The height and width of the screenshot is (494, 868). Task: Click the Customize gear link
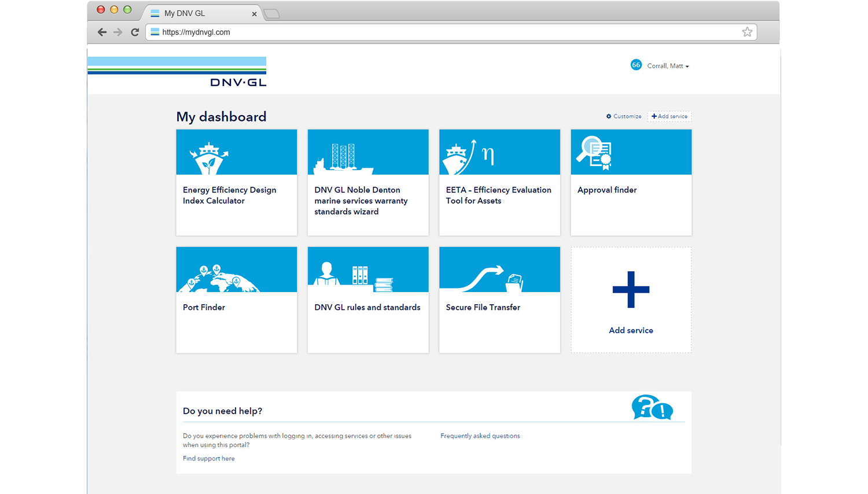(x=624, y=116)
